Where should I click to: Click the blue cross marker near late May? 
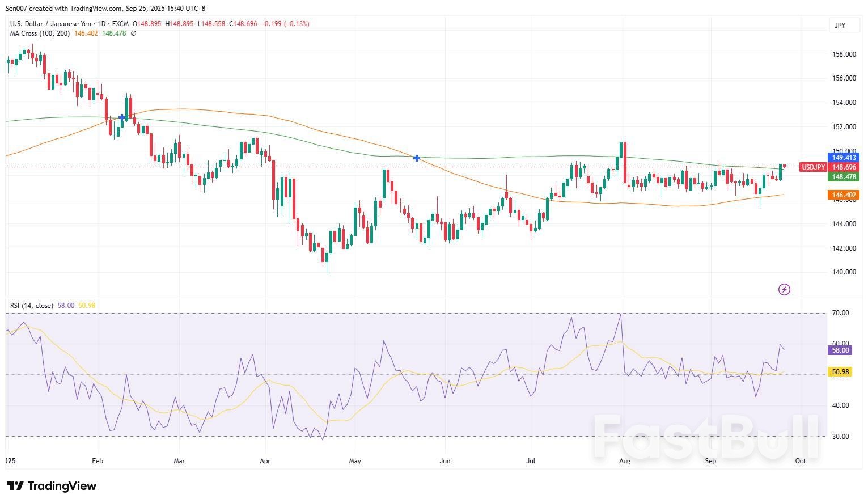click(x=417, y=158)
